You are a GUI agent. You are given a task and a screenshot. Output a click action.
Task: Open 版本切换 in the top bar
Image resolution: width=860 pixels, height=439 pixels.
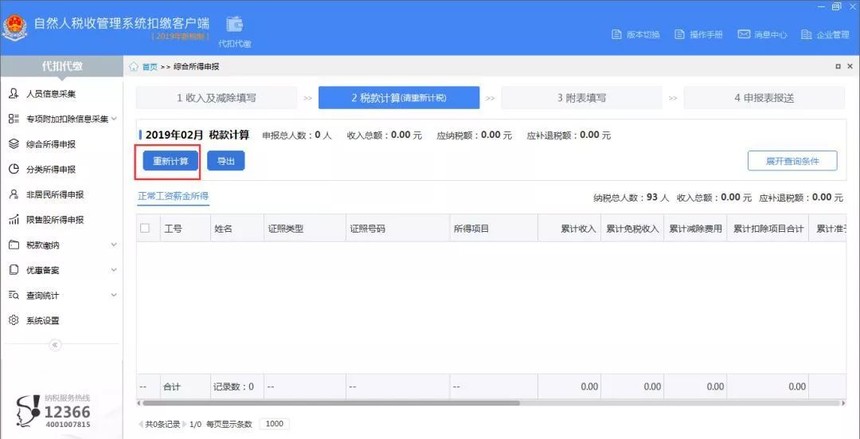click(x=636, y=35)
